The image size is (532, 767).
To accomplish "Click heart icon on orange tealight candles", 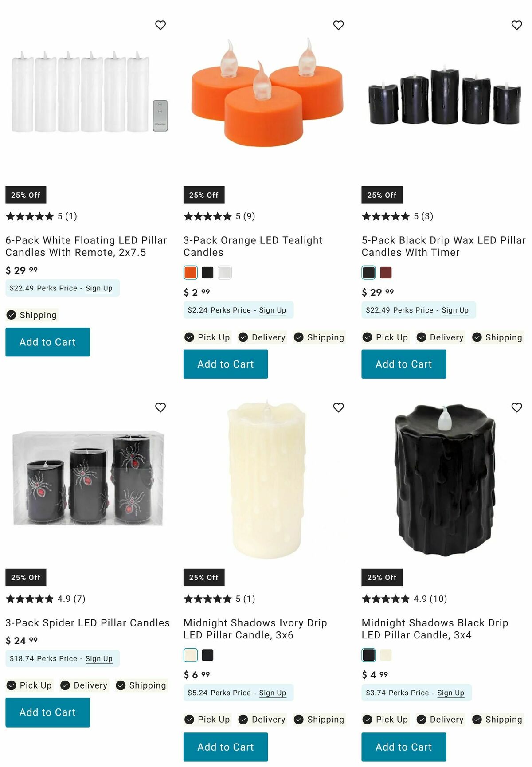I will [338, 25].
